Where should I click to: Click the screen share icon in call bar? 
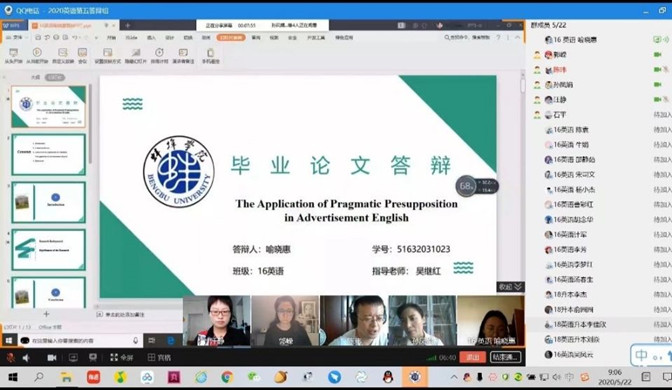[73, 357]
